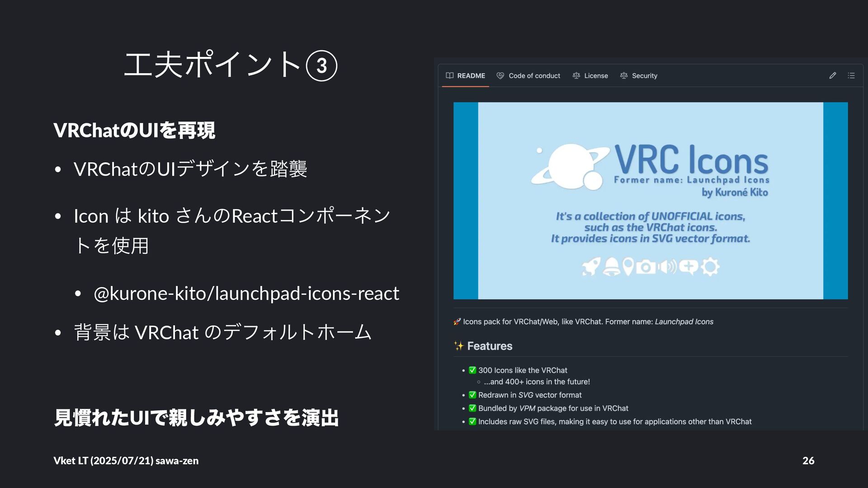Click the Features heading
868x488 pixels.
click(x=490, y=346)
